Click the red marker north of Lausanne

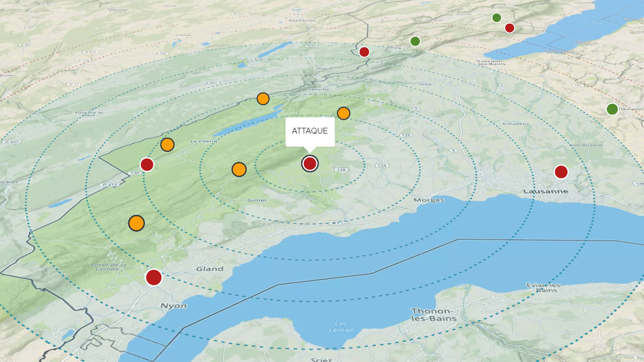(561, 172)
